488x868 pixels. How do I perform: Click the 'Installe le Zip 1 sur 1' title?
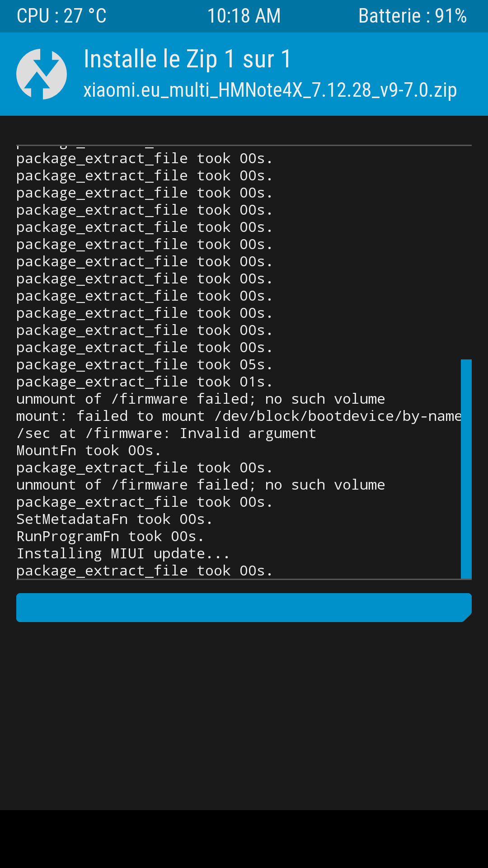pyautogui.click(x=188, y=59)
